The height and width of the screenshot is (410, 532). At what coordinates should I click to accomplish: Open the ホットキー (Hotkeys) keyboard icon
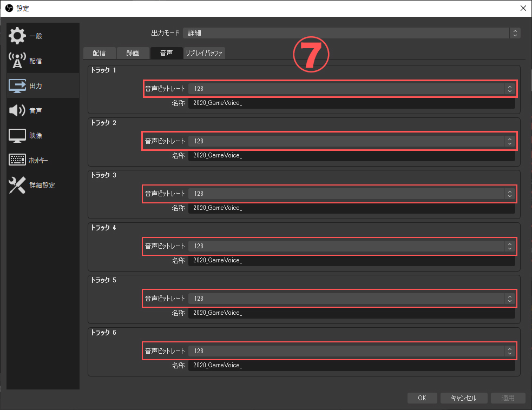pyautogui.click(x=17, y=160)
